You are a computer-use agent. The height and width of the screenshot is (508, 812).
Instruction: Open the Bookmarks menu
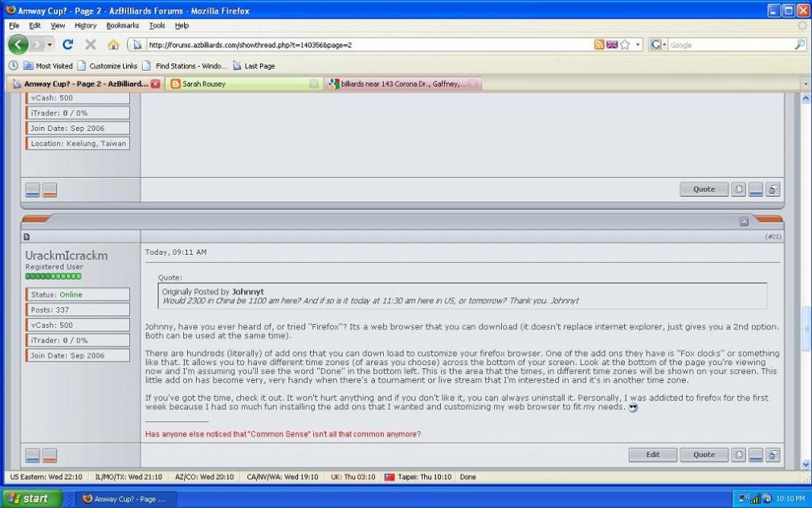[x=122, y=26]
